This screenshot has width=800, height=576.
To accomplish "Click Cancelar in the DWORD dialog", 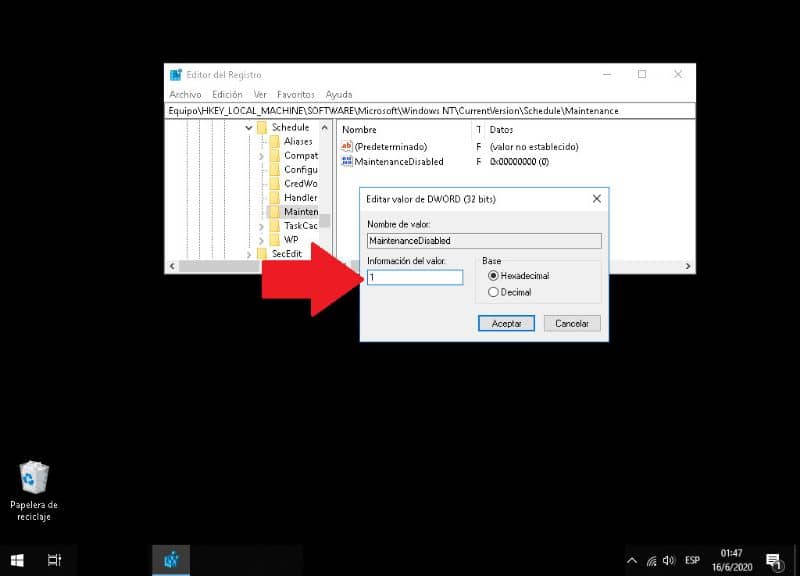I will coord(572,323).
